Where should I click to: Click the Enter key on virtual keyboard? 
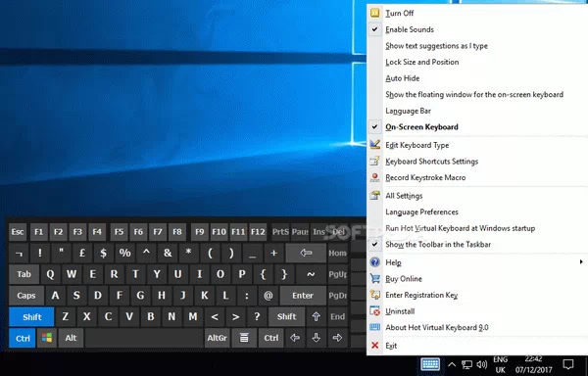303,296
